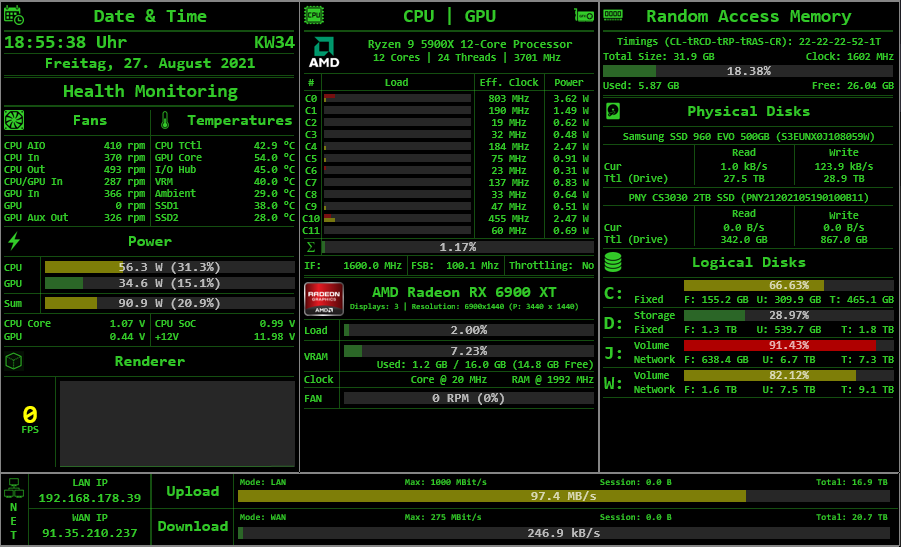This screenshot has width=901, height=547.
Task: Click the C10 core load bar
Action: [x=397, y=218]
